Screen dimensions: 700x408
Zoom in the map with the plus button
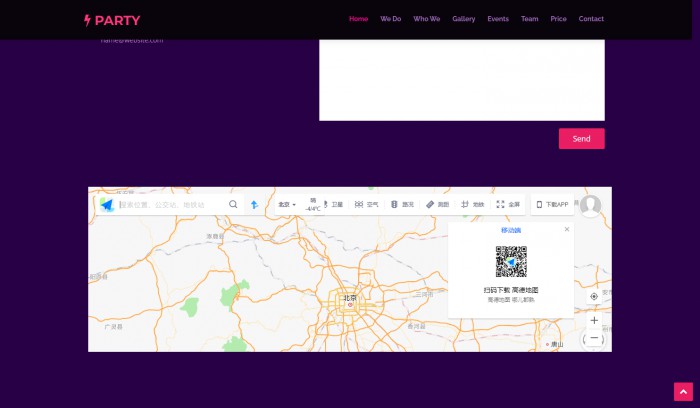pyautogui.click(x=594, y=320)
